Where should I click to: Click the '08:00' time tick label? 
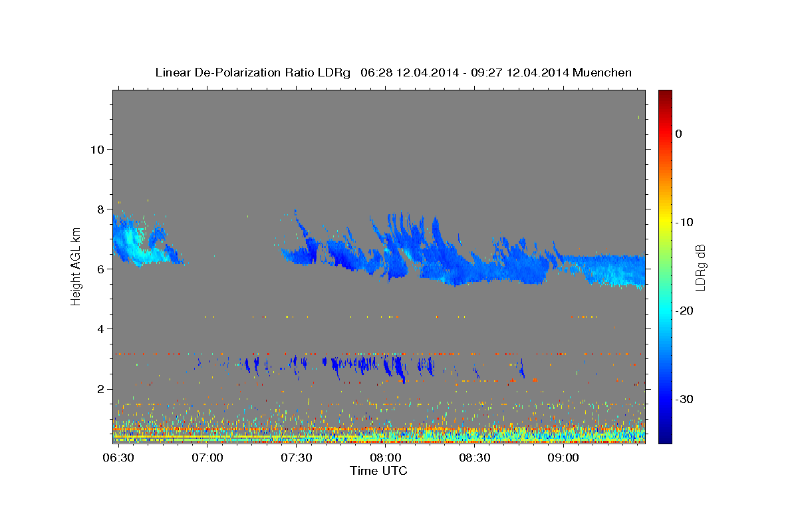(385, 458)
